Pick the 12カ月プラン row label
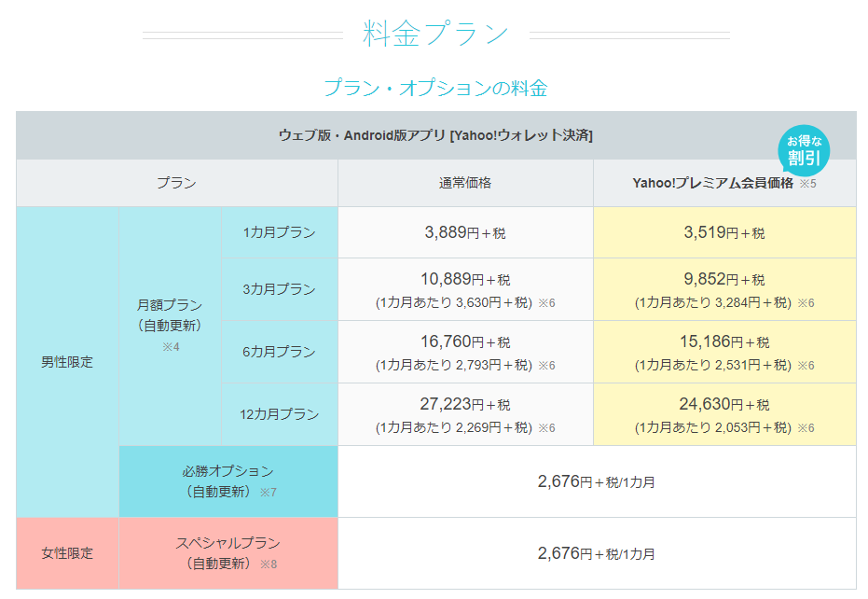This screenshot has height=599, width=868. tap(279, 414)
